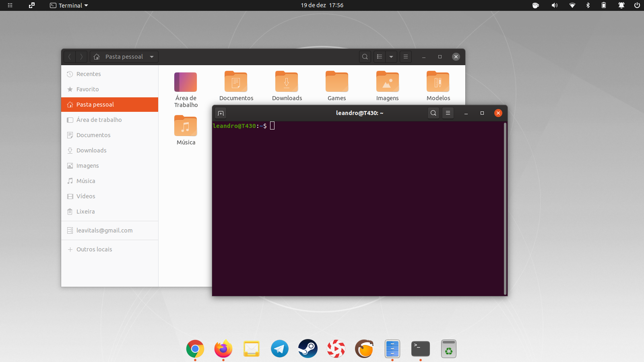Open the Imagens folder icon
This screenshot has width=644, height=362.
point(388,82)
